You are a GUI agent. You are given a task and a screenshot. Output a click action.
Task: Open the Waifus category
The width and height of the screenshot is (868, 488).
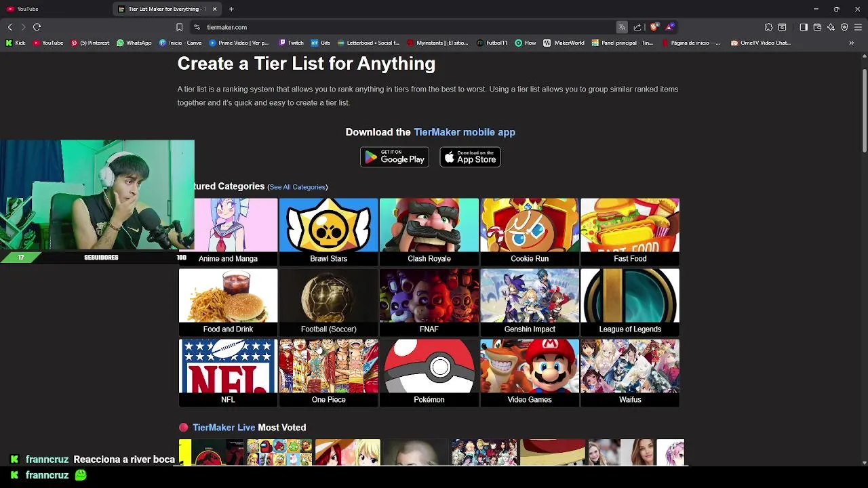tap(630, 373)
